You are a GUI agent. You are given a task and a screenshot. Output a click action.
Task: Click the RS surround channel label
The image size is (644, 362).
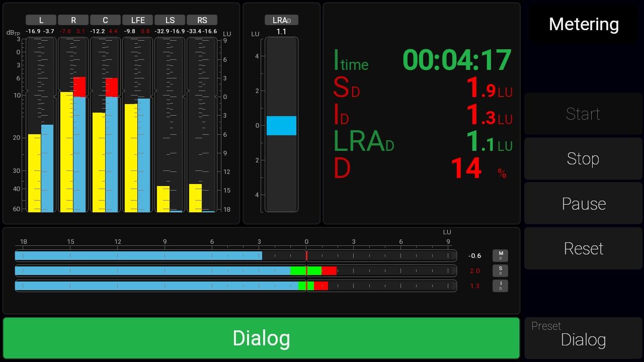click(x=202, y=20)
